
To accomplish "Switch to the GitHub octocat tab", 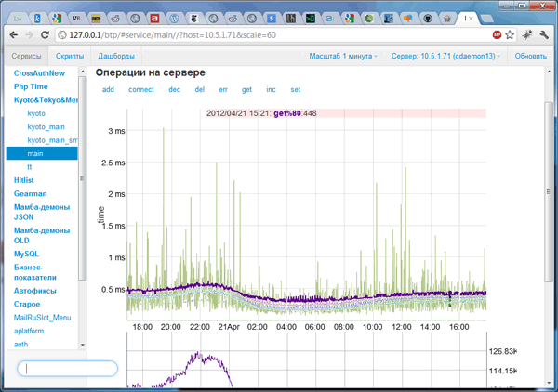I will [x=428, y=19].
